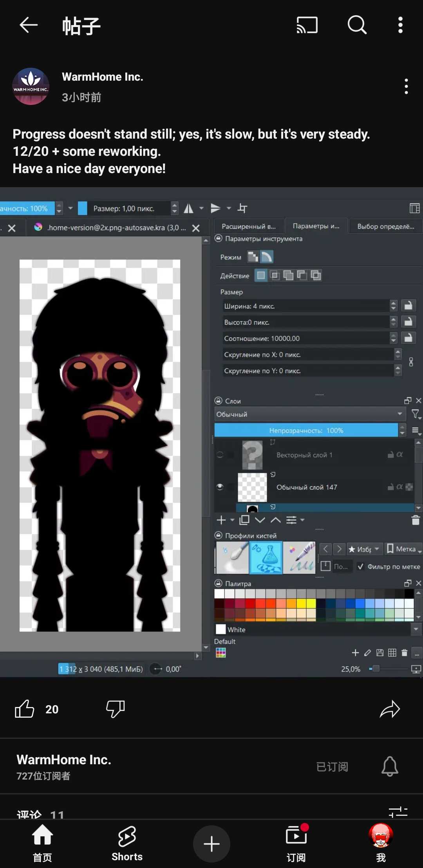Click the wrap-around mode icon in Krita
The width and height of the screenshot is (423, 868).
pos(243,208)
